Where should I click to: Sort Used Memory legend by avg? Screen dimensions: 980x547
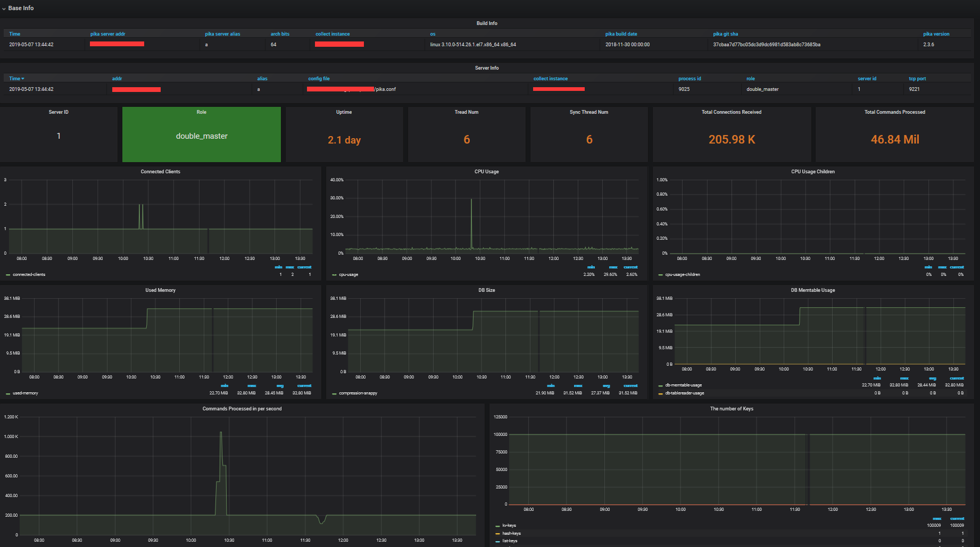tap(280, 386)
